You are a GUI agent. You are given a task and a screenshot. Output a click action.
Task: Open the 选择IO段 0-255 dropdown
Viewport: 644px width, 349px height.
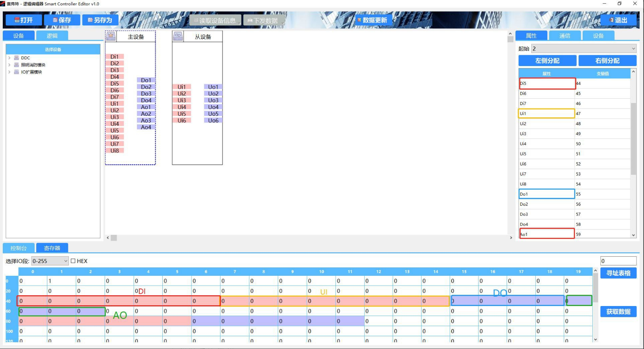pos(50,261)
